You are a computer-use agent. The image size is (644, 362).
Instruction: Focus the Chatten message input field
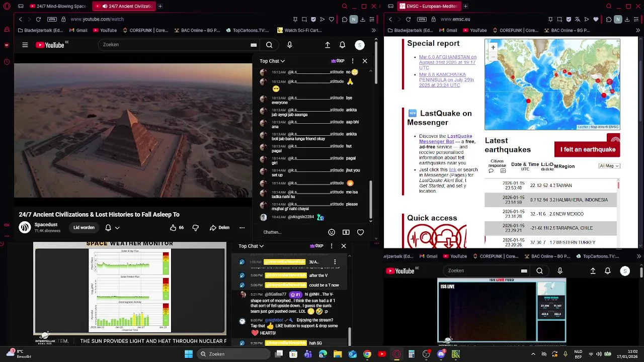tap(292, 232)
